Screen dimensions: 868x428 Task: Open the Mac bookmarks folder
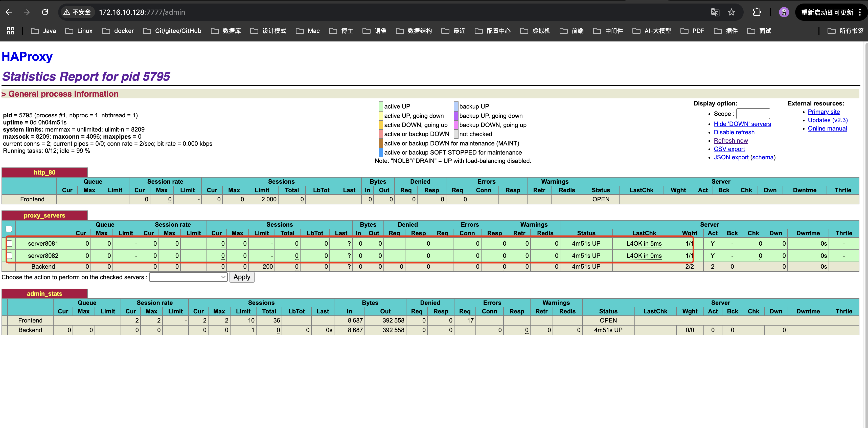(x=308, y=31)
